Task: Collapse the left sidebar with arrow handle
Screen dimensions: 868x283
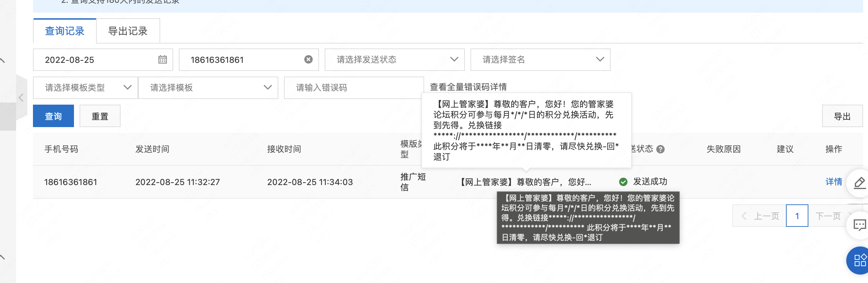Action: [x=21, y=98]
